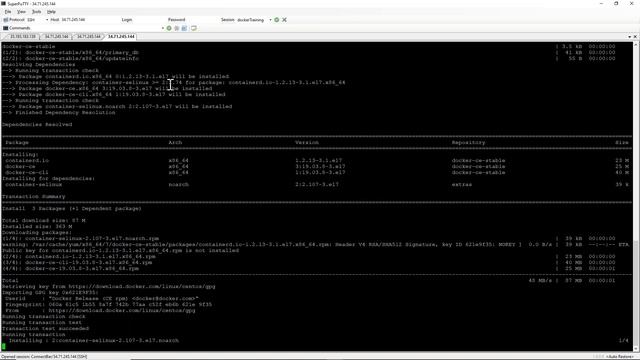Click 'Installing for dependencies:' line
Viewport: 640px width, 360px height.
coord(49,178)
